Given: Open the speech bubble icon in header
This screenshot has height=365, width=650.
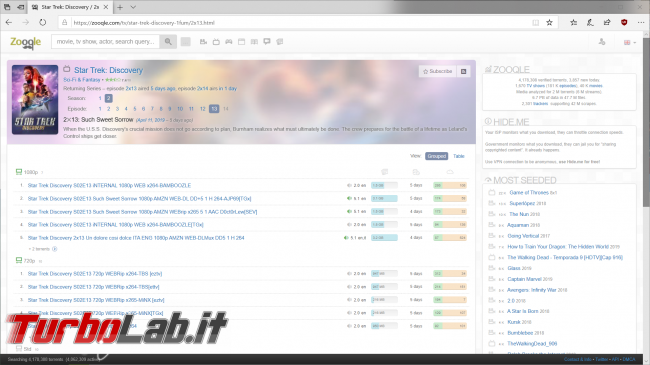Looking at the screenshot, I should click(x=267, y=41).
